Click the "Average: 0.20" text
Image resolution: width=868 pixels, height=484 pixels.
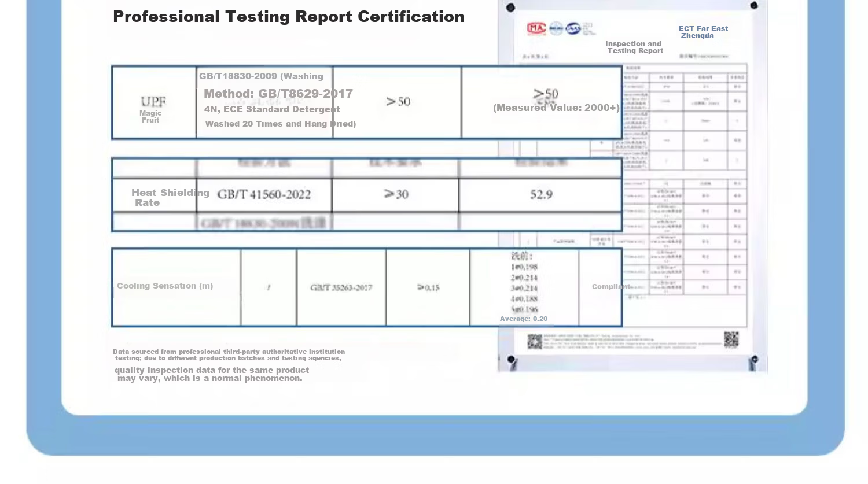[x=524, y=319]
